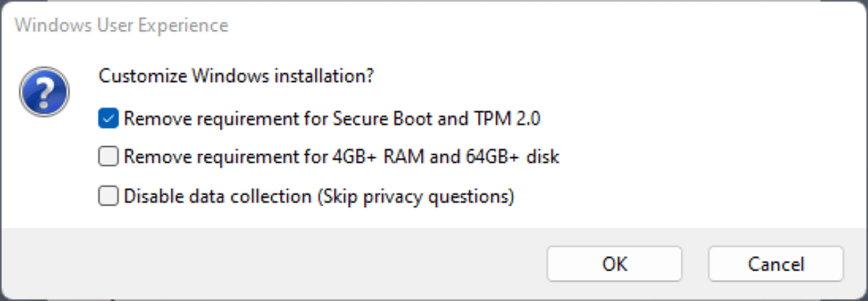Screen dimensions: 868x301
Task: Click the blue checkmark in the ticked box
Action: click(109, 118)
